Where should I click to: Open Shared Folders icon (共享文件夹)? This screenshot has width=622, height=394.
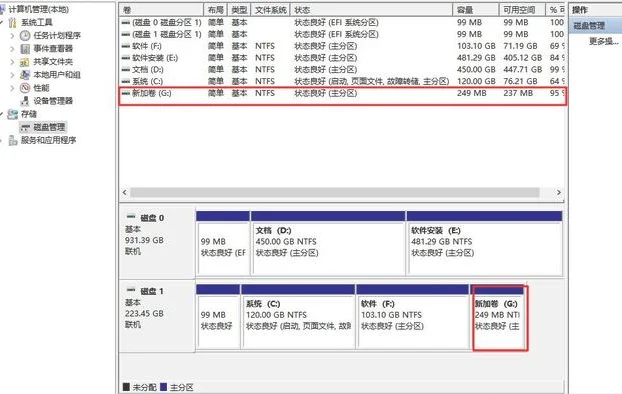pyautogui.click(x=25, y=62)
